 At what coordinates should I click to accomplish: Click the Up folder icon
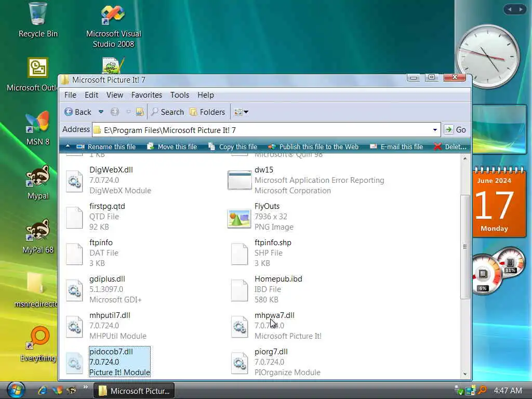click(x=140, y=112)
